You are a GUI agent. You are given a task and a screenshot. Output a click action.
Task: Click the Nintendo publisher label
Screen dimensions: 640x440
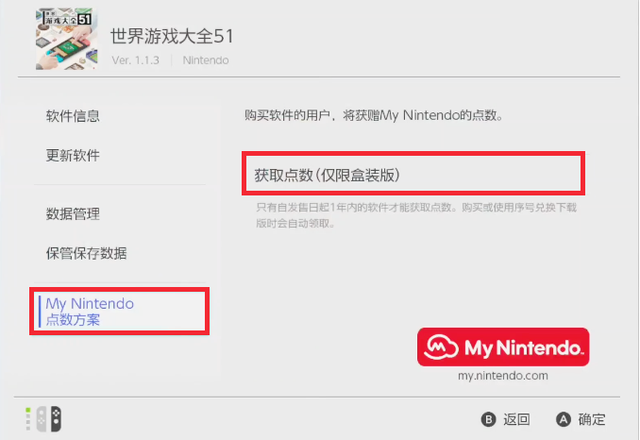click(206, 60)
